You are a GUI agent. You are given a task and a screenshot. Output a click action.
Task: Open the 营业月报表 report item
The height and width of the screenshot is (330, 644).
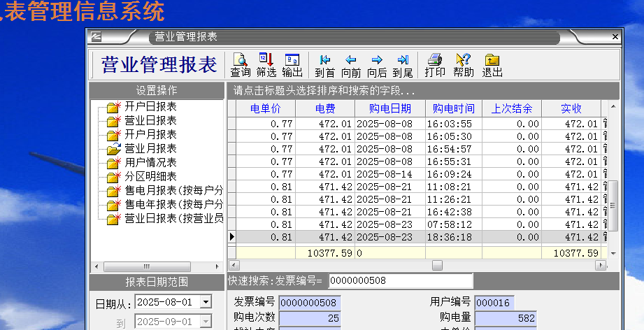(x=150, y=149)
